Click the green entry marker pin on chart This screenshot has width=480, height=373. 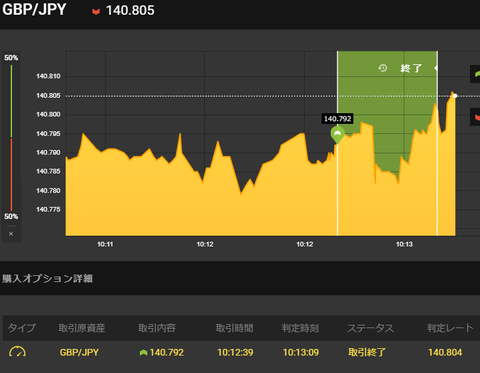[337, 134]
